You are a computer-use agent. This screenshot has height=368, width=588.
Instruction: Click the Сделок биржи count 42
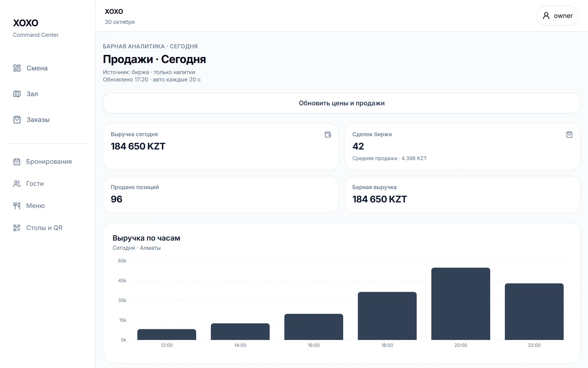pos(358,146)
